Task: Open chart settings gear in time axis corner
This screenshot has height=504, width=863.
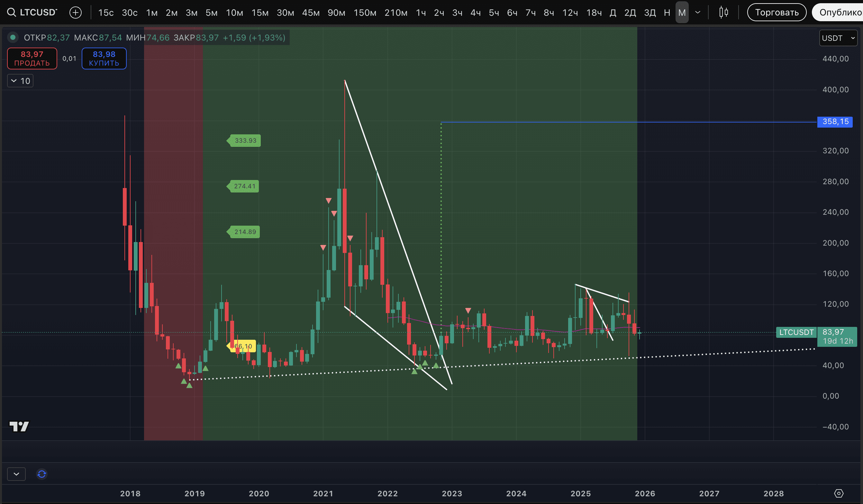Action: click(x=838, y=493)
